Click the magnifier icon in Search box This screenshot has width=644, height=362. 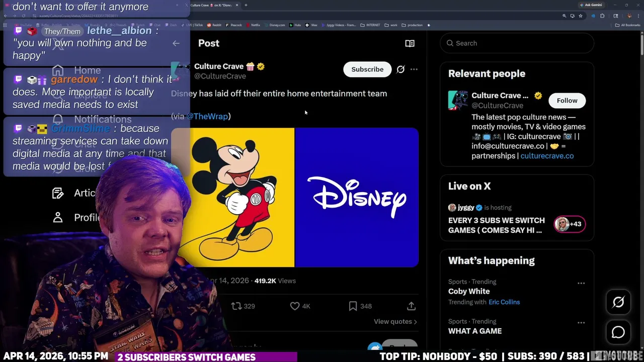click(x=450, y=43)
